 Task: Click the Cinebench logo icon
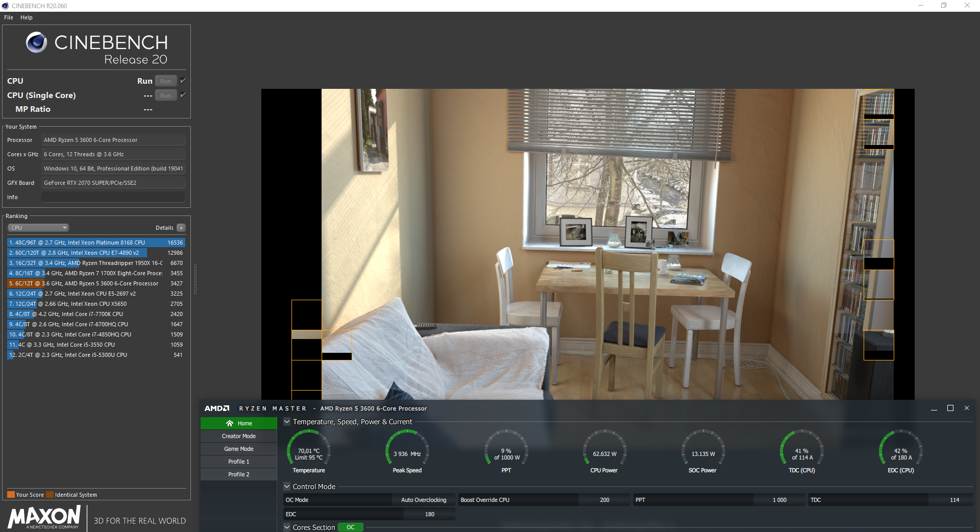pos(37,42)
